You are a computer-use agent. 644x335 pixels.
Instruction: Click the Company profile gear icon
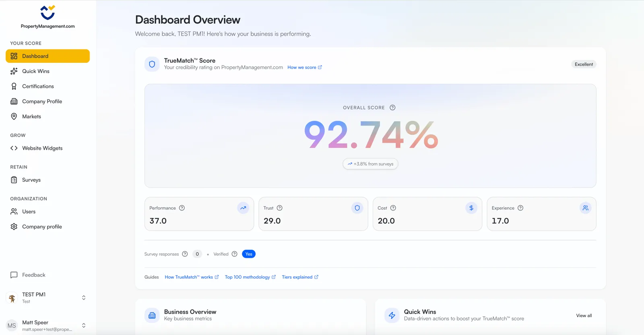click(x=14, y=227)
